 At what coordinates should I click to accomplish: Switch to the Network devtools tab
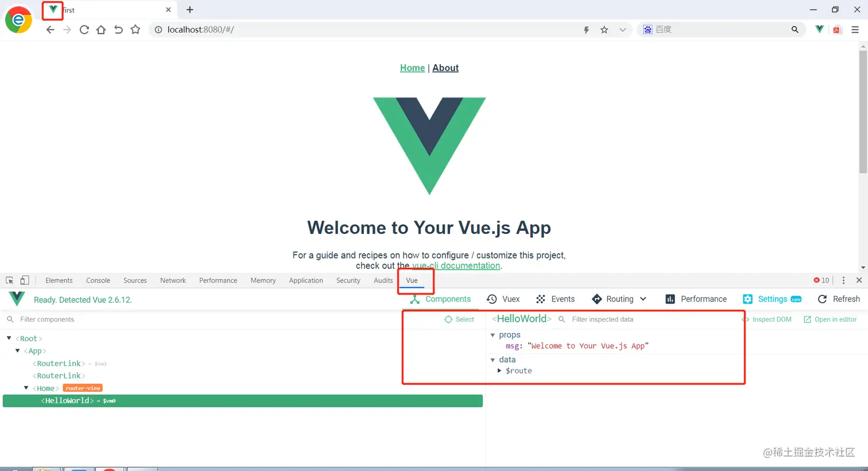tap(173, 280)
